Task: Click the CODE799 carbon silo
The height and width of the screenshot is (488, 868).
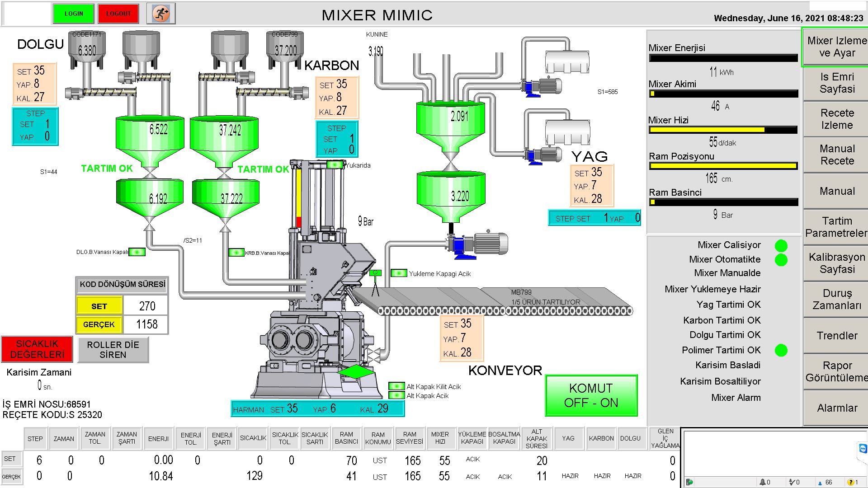Action: coord(285,49)
